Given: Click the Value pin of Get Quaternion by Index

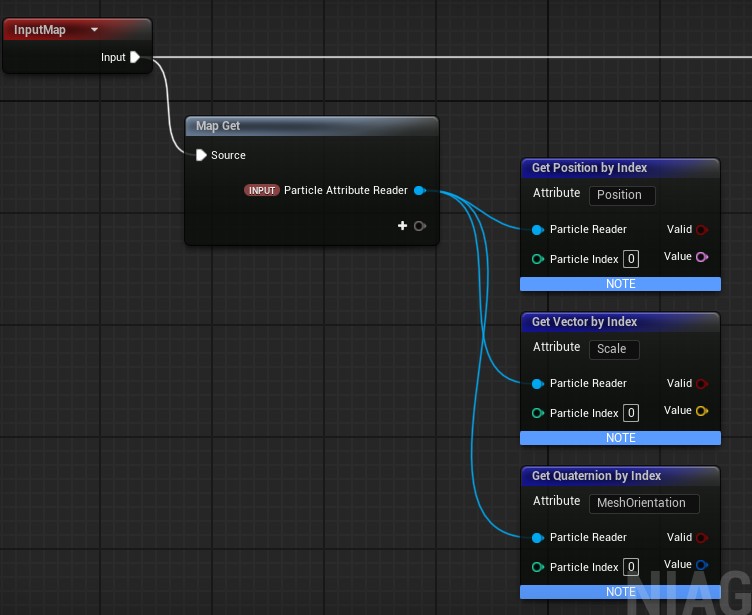Looking at the screenshot, I should pyautogui.click(x=702, y=565).
